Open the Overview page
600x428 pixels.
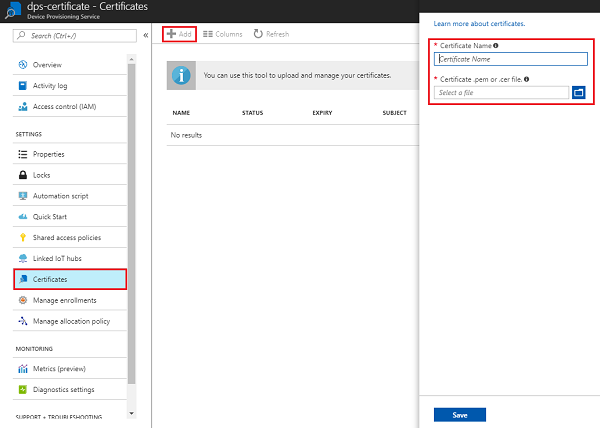click(47, 65)
